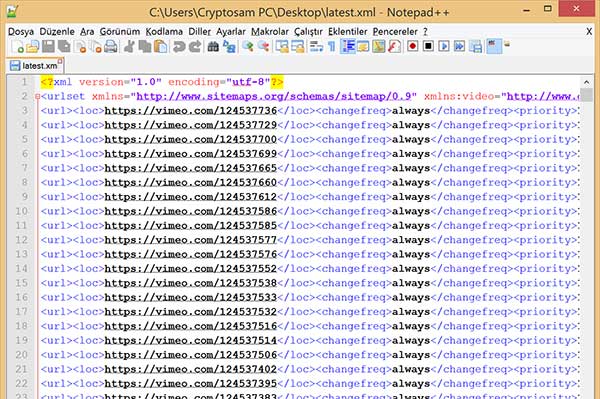Toggle the Function List icon
This screenshot has width=600, height=399.
tap(394, 46)
